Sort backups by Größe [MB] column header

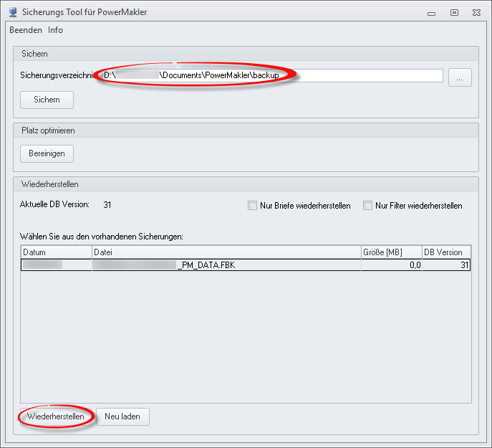pyautogui.click(x=392, y=252)
